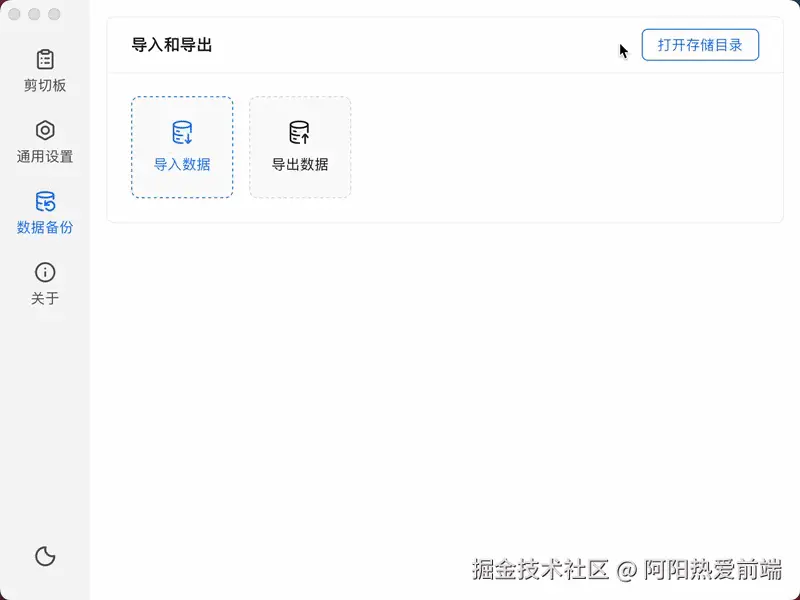Click the blue dashed import card border area

tap(182, 147)
